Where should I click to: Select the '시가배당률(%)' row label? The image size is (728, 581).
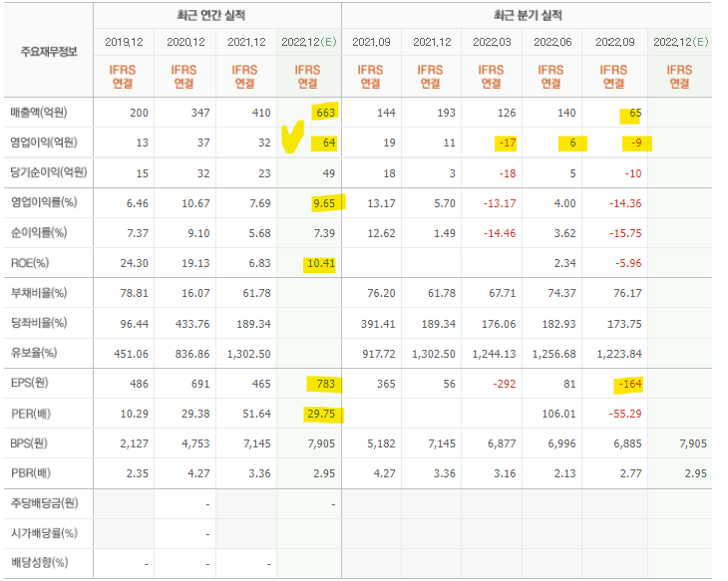[44, 533]
